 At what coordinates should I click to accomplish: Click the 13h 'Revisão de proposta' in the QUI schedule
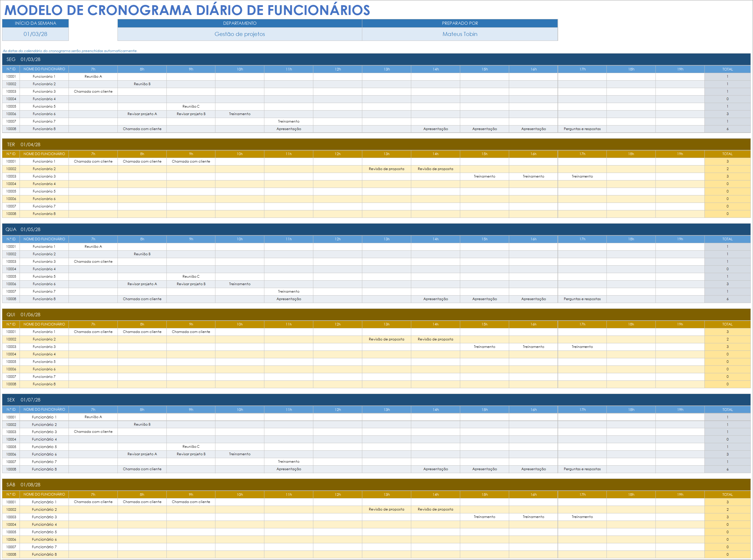386,339
